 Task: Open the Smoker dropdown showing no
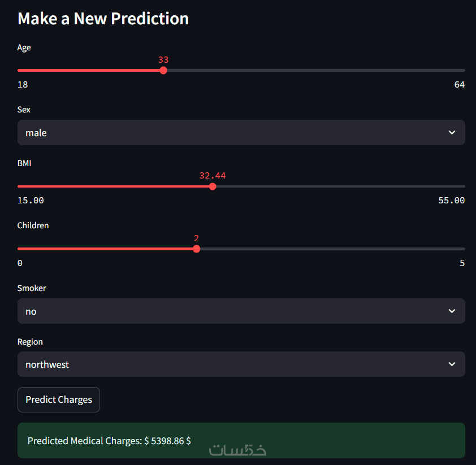(241, 311)
